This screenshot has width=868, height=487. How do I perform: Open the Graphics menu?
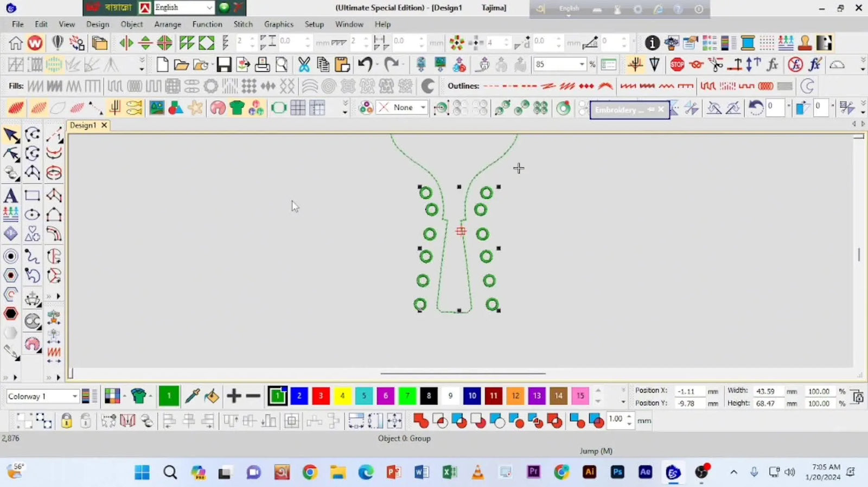click(279, 24)
